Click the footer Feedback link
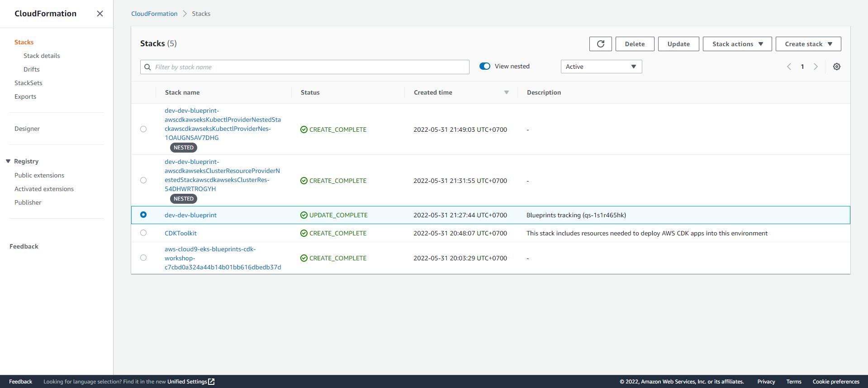 pyautogui.click(x=20, y=382)
